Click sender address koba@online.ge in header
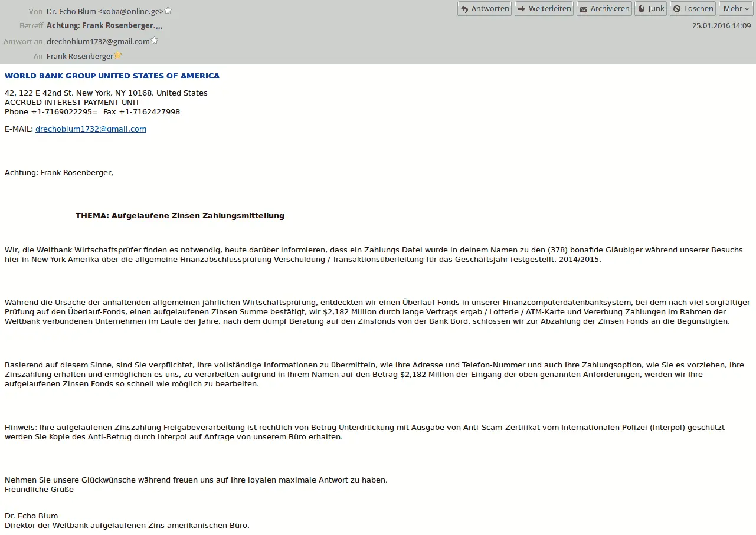The image size is (756, 535). coord(131,11)
